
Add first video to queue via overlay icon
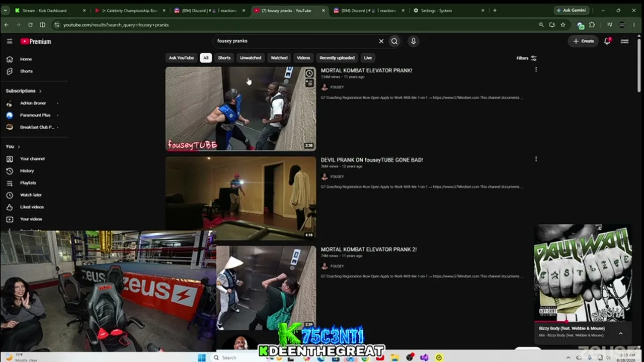click(309, 83)
